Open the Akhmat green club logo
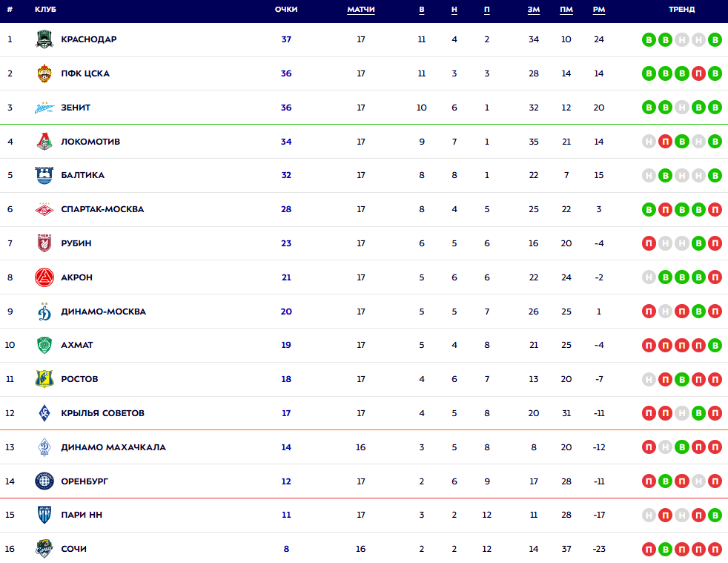 [x=44, y=345]
